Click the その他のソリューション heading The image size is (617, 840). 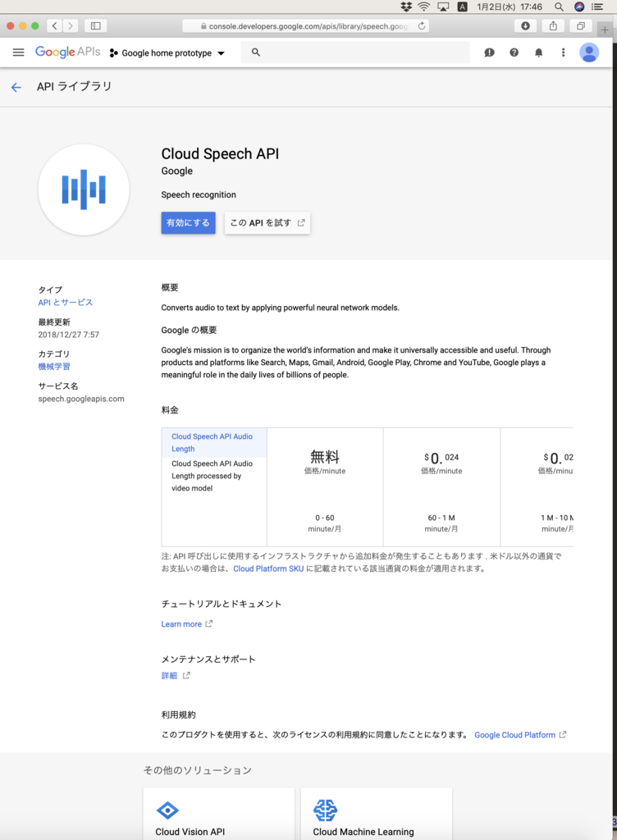tap(198, 770)
